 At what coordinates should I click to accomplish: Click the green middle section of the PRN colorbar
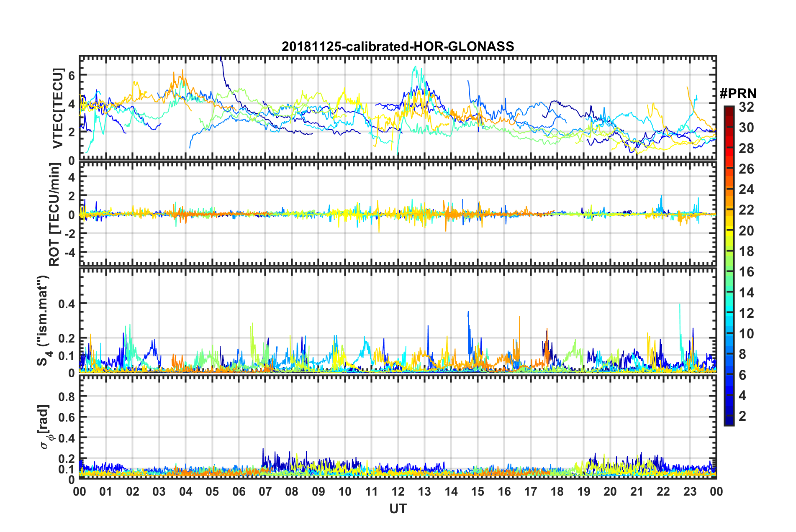click(729, 266)
